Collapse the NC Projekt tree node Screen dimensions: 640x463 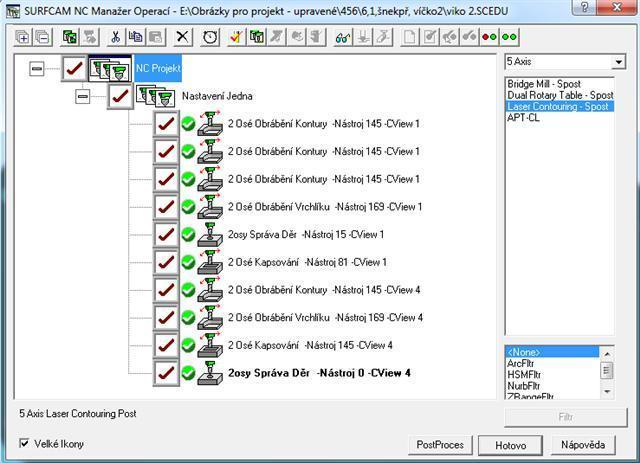(x=37, y=69)
